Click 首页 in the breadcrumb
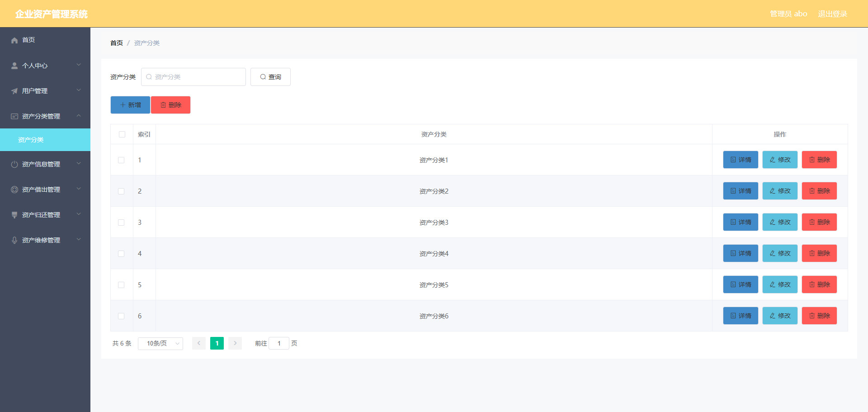868x412 pixels. click(x=117, y=43)
